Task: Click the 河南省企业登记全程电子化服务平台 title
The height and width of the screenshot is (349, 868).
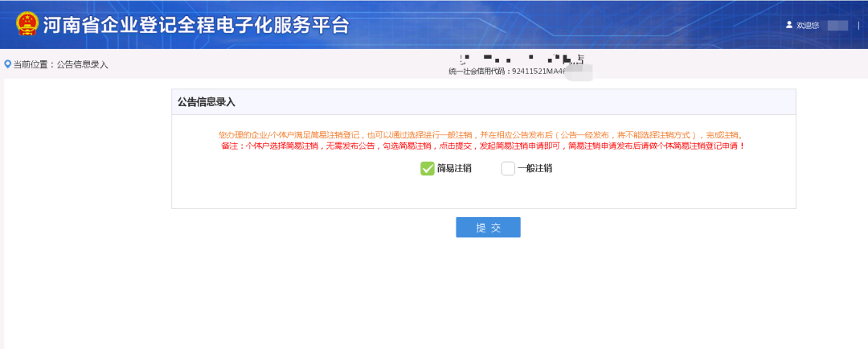Action: click(196, 25)
